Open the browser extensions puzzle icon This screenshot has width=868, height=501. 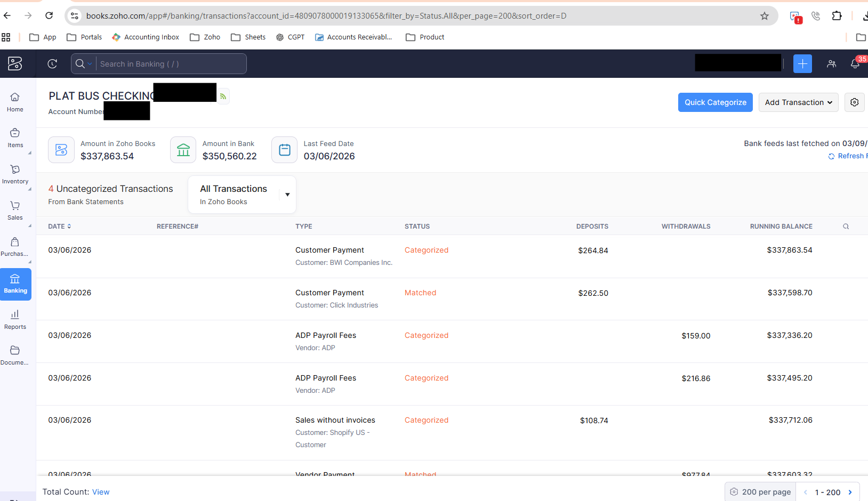(x=837, y=16)
